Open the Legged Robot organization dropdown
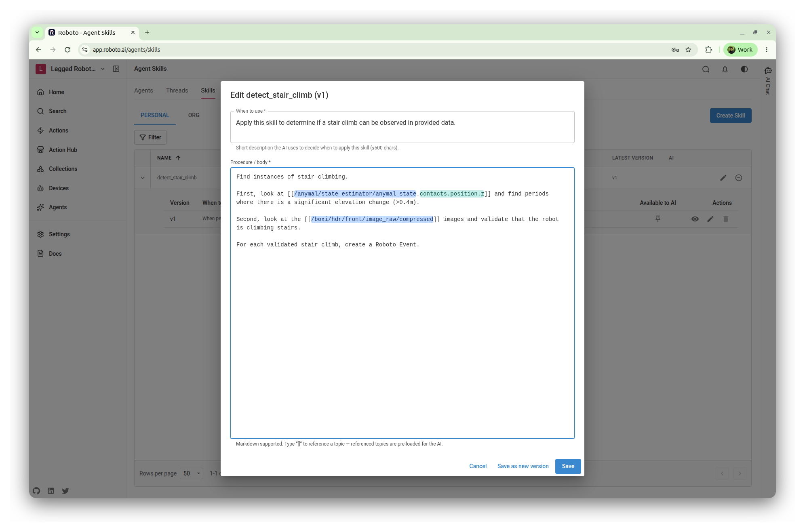The image size is (805, 532). (71, 69)
